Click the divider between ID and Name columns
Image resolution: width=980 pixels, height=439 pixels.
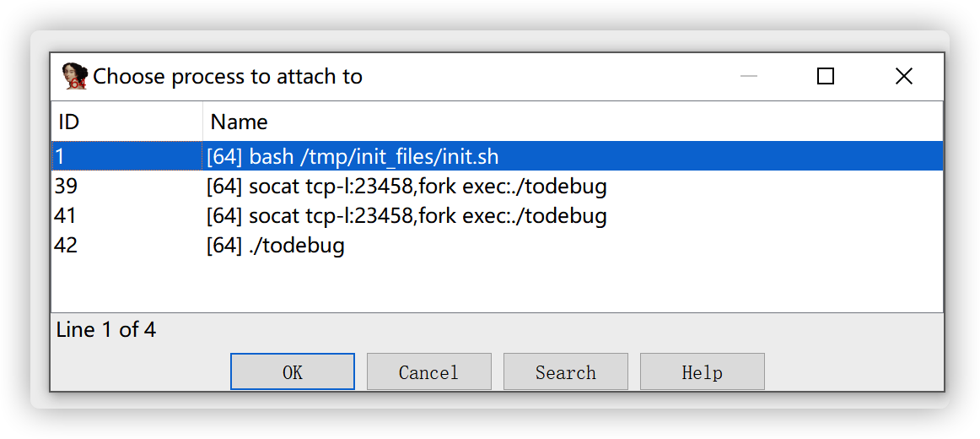pos(202,122)
